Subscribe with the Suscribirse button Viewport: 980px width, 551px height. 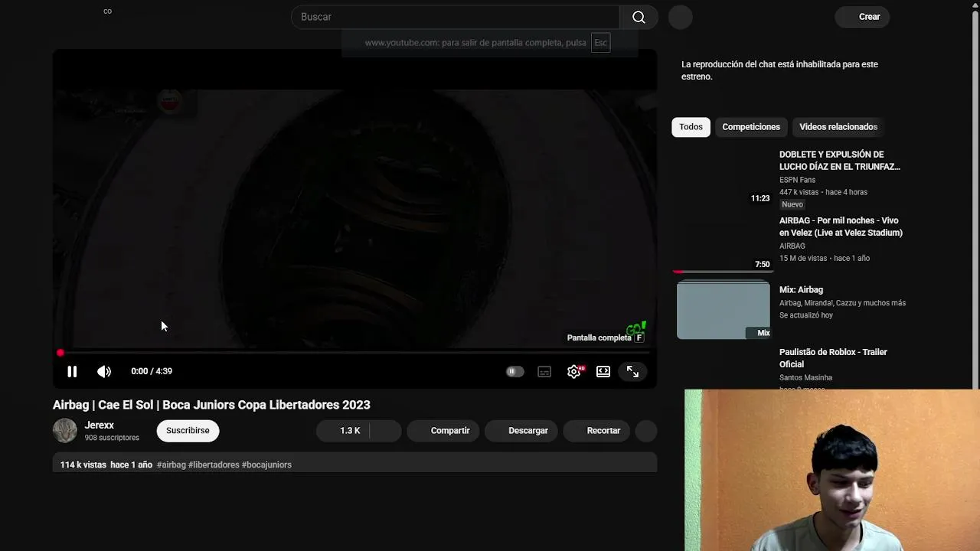click(x=188, y=431)
